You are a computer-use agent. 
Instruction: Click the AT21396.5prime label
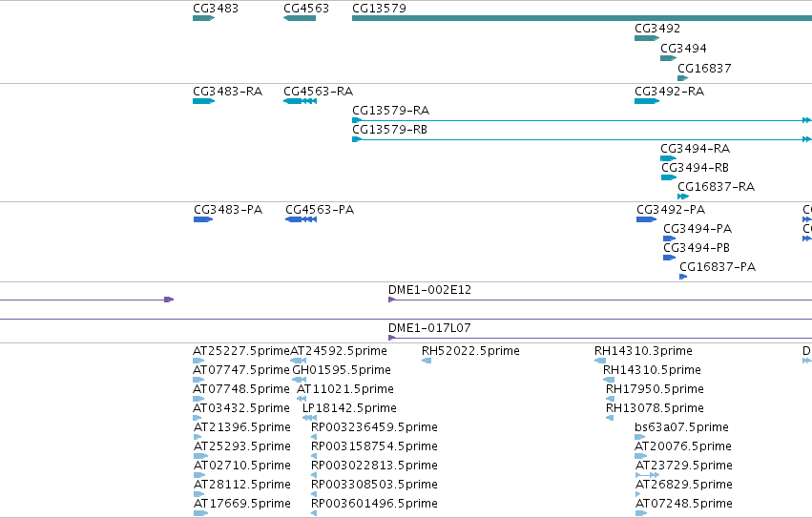pos(241,427)
